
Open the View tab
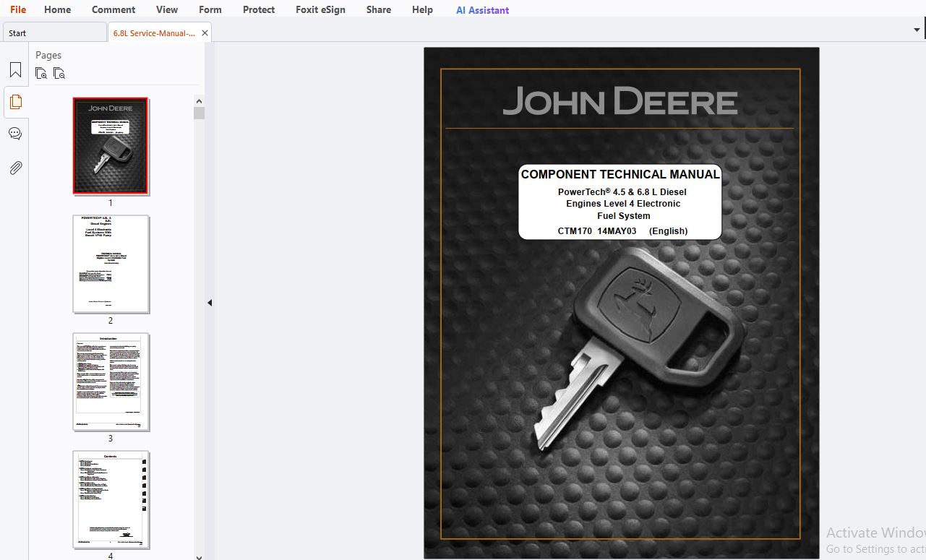167,9
